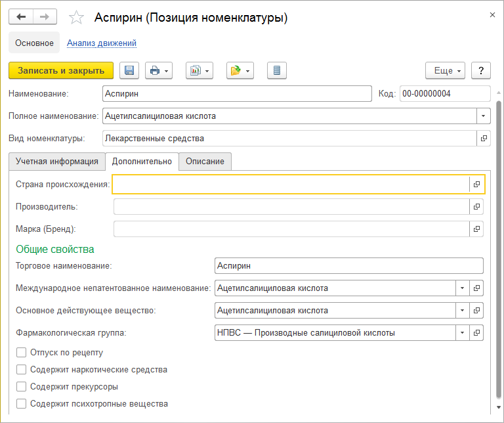
Task: Expand the Полное наименование dropdown
Action: [484, 116]
